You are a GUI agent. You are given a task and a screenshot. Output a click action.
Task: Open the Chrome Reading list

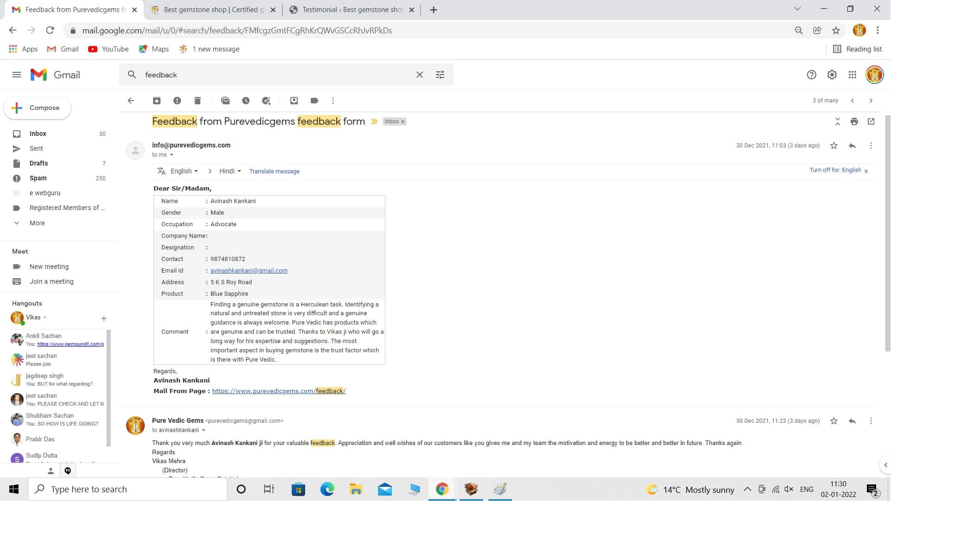click(858, 49)
